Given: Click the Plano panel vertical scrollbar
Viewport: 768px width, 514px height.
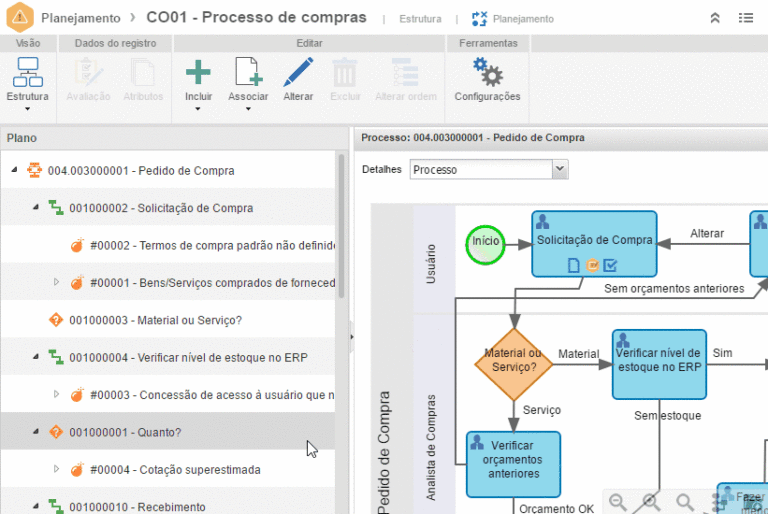Looking at the screenshot, I should point(342,230).
